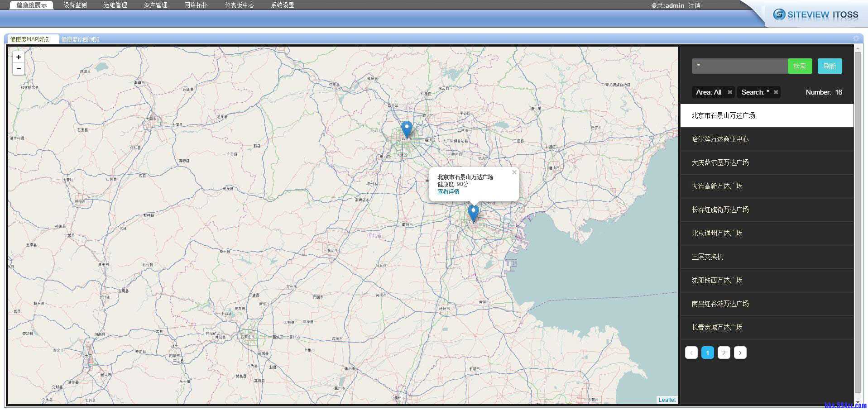Switch to 健康度诊断浏览 tab
Screen dimensions: 868x410
click(x=80, y=40)
